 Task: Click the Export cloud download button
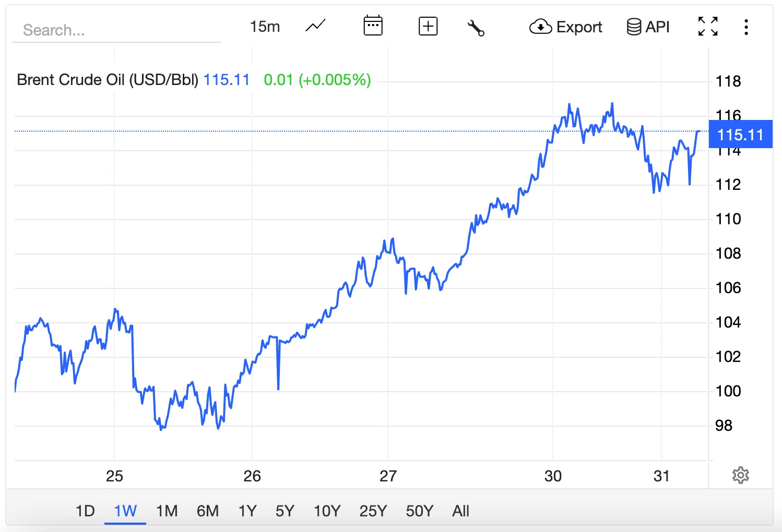[x=566, y=27]
